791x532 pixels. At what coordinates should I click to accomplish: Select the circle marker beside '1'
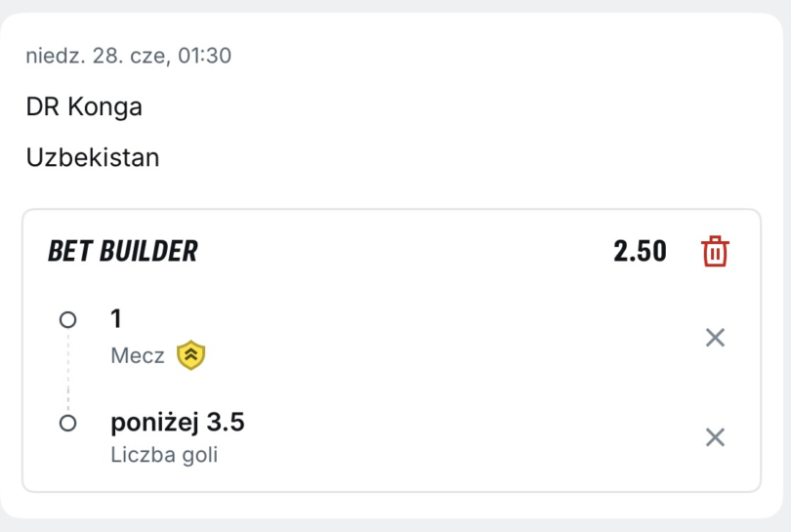(67, 320)
